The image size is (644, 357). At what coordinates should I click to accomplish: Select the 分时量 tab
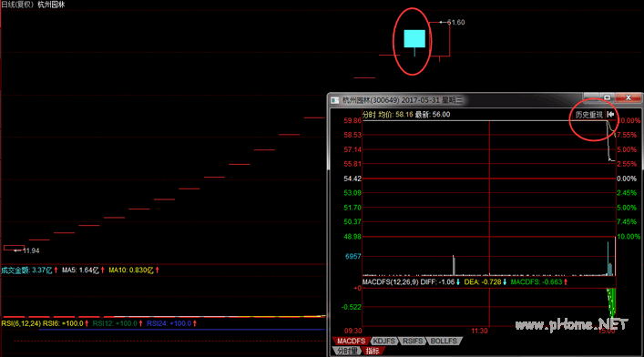pyautogui.click(x=347, y=351)
